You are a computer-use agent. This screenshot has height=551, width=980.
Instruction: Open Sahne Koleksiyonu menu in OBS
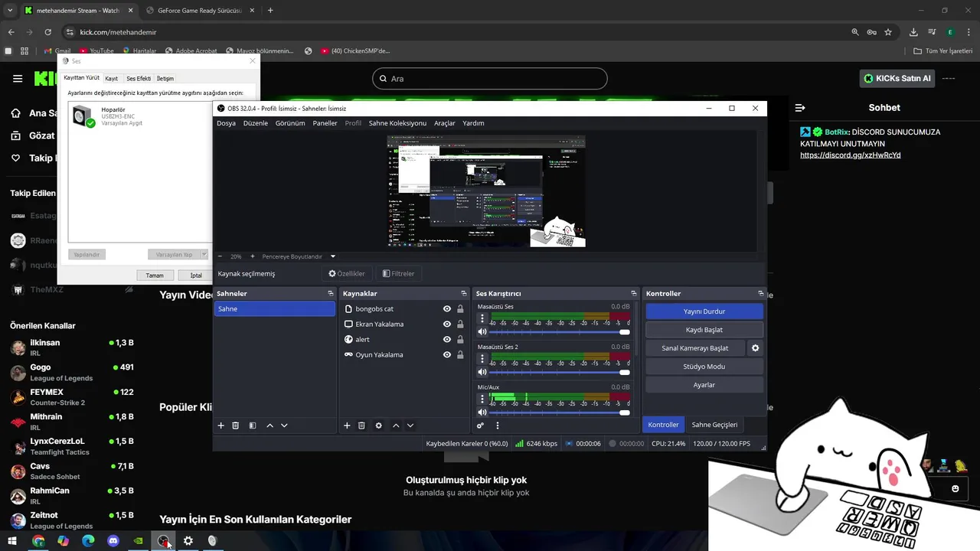(x=397, y=123)
